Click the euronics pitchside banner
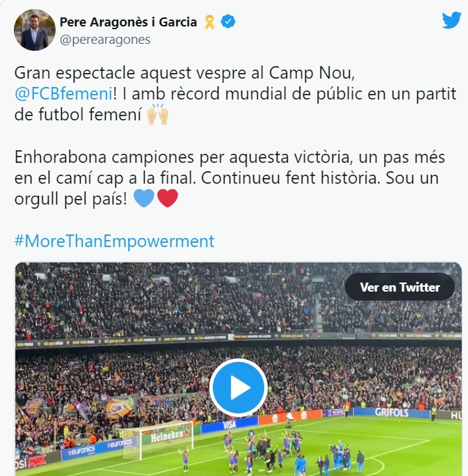The width and height of the screenshot is (468, 476). pyautogui.click(x=99, y=447)
